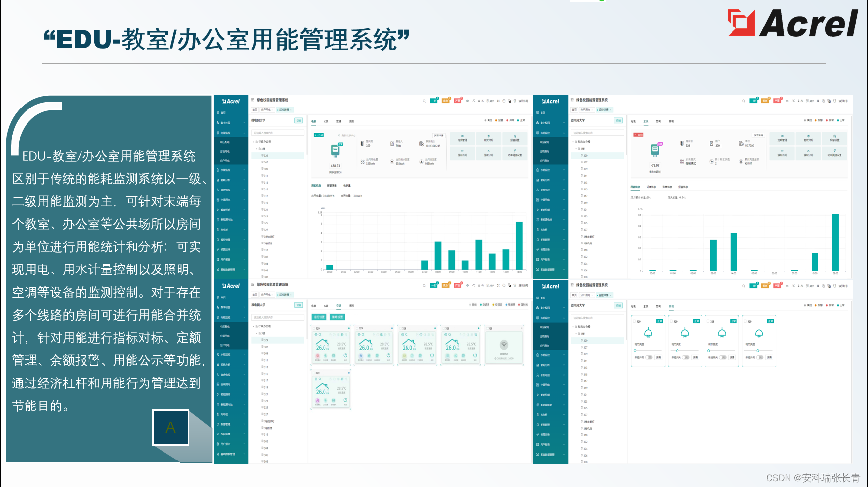Image resolution: width=868 pixels, height=487 pixels.
Task: Click 能效对标 tile in water-meter screenshot
Action: pyautogui.click(x=808, y=138)
